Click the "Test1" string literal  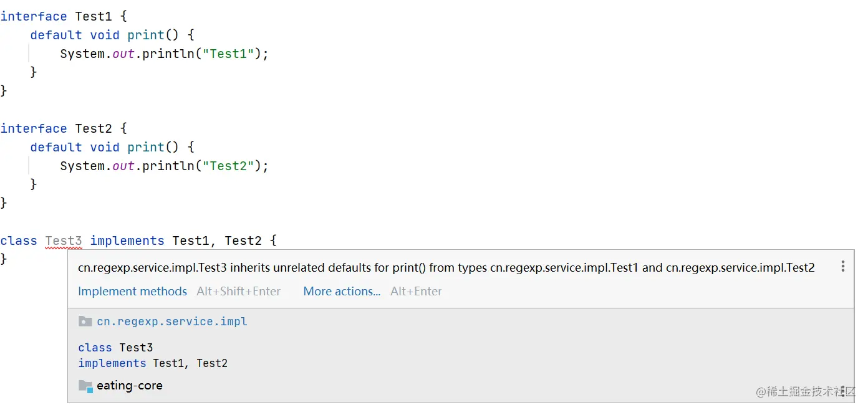[229, 54]
